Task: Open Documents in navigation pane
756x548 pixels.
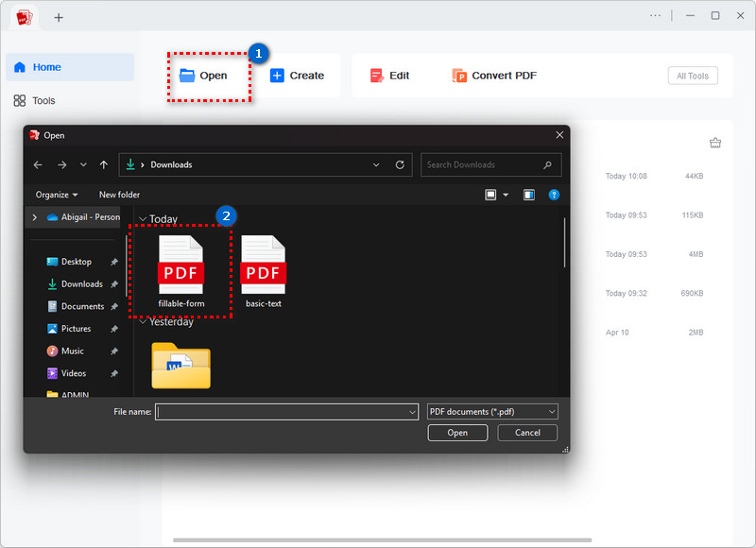Action: coord(76,306)
